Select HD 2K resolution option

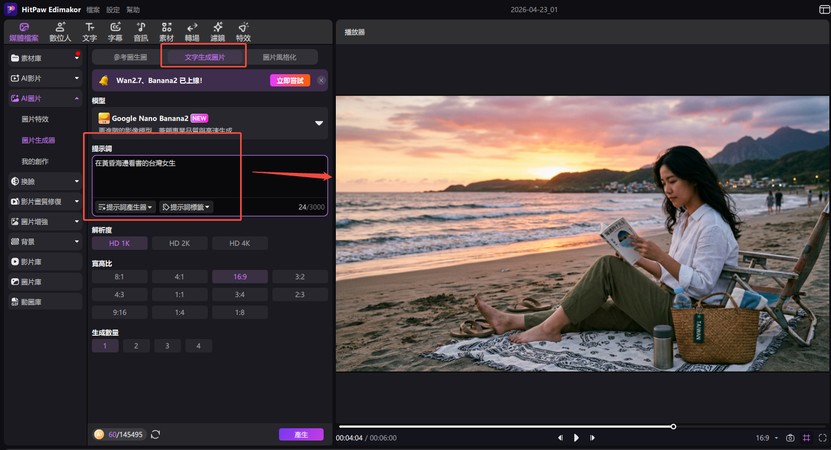click(180, 243)
